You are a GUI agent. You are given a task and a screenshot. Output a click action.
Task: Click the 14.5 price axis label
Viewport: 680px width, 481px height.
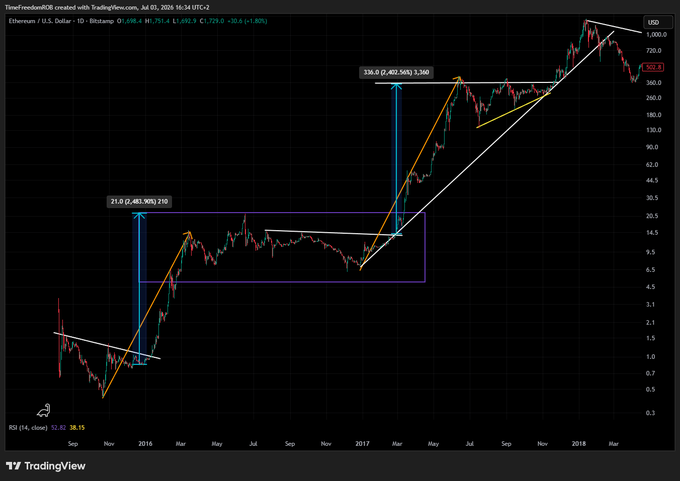(x=652, y=233)
